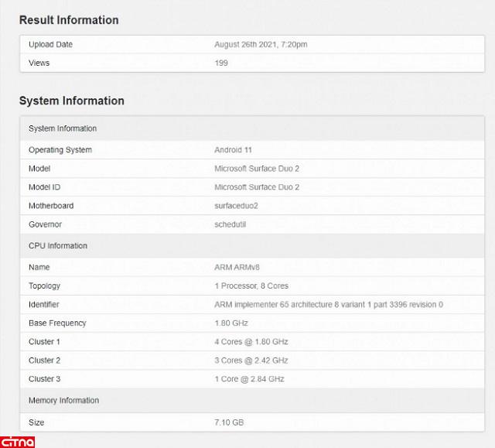The height and width of the screenshot is (448, 495).
Task: Select the Cluster 3 value 1 Core @ 2.84 GHz
Action: [x=249, y=379]
